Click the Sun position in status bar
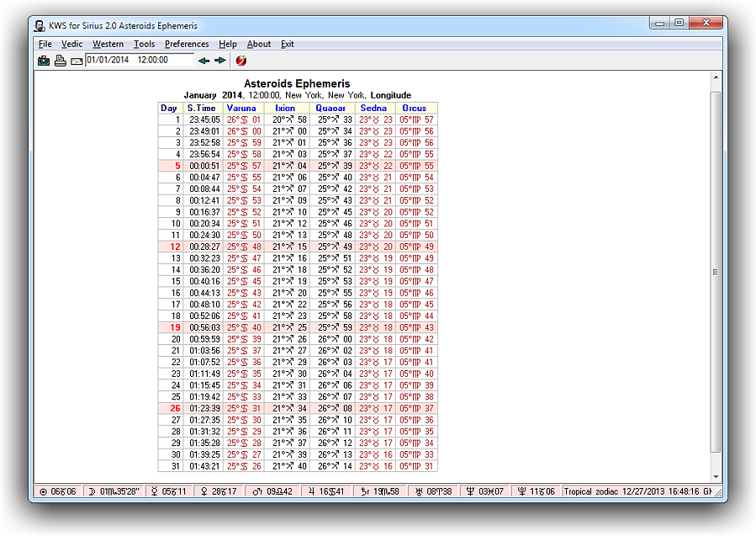Viewport: 756px width, 536px height. click(58, 491)
